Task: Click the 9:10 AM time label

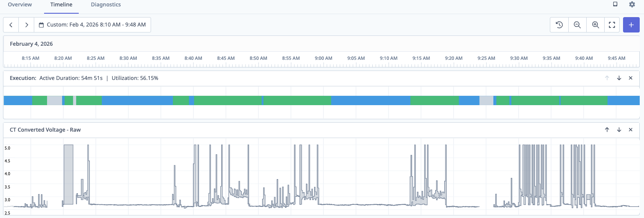Action: (389, 58)
